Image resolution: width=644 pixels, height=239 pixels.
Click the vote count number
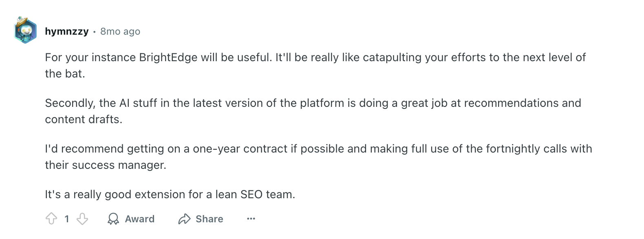(x=67, y=219)
